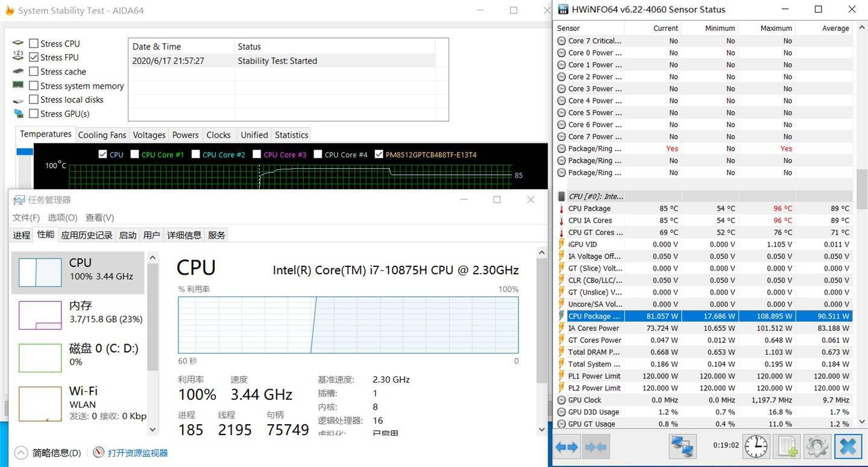This screenshot has height=467, width=868.
Task: Open the Cooling Fans tab
Action: tap(102, 135)
